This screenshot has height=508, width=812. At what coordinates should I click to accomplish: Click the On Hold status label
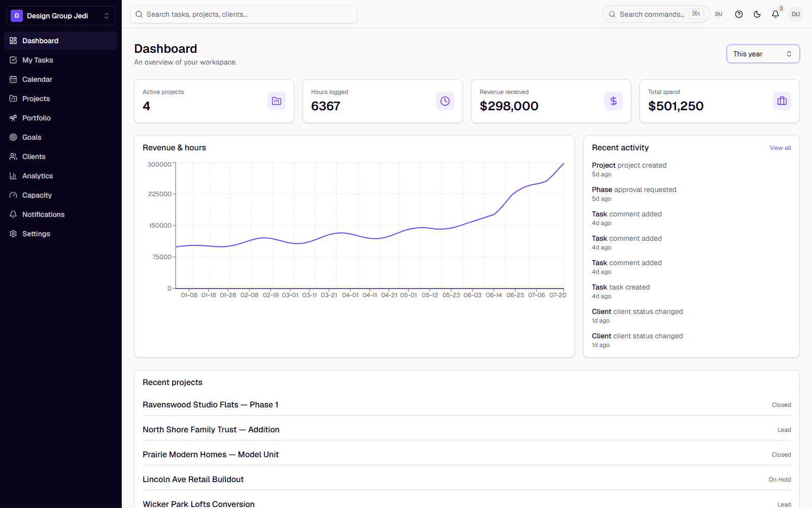pos(780,480)
